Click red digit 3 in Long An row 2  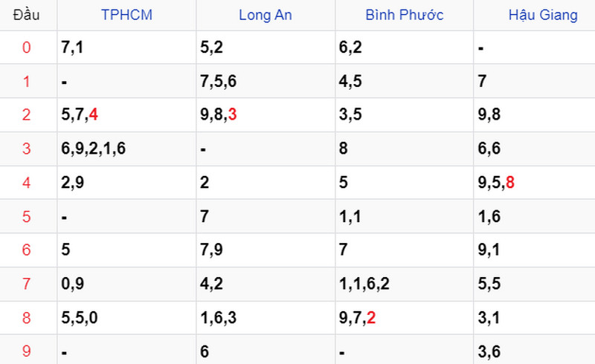point(232,114)
